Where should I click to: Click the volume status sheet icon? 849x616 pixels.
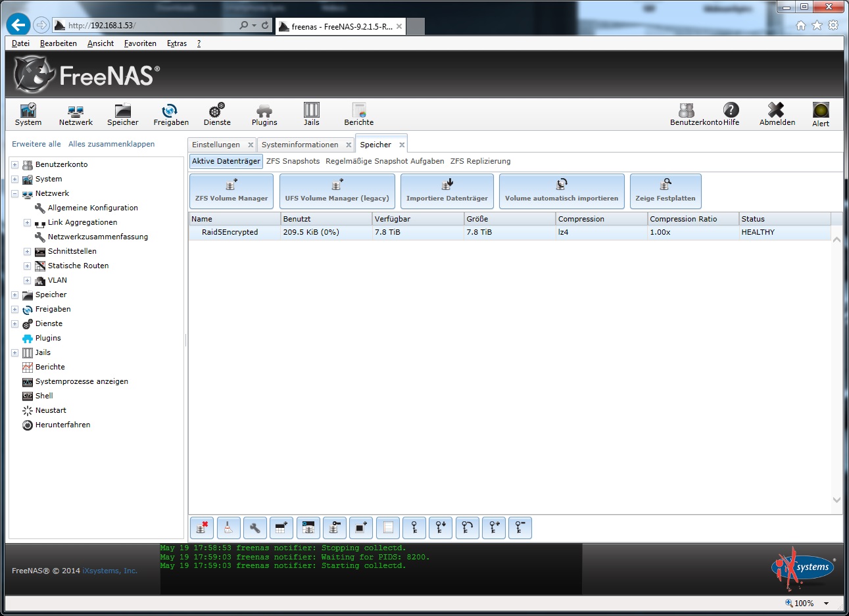coord(387,527)
